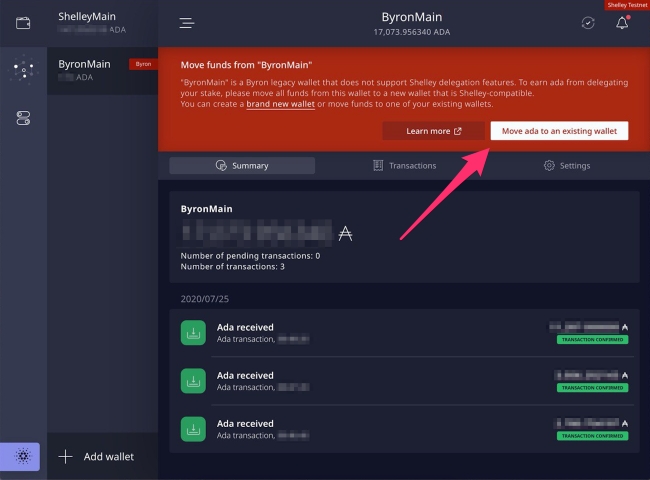Open the staking delegation center icon

pyautogui.click(x=22, y=70)
